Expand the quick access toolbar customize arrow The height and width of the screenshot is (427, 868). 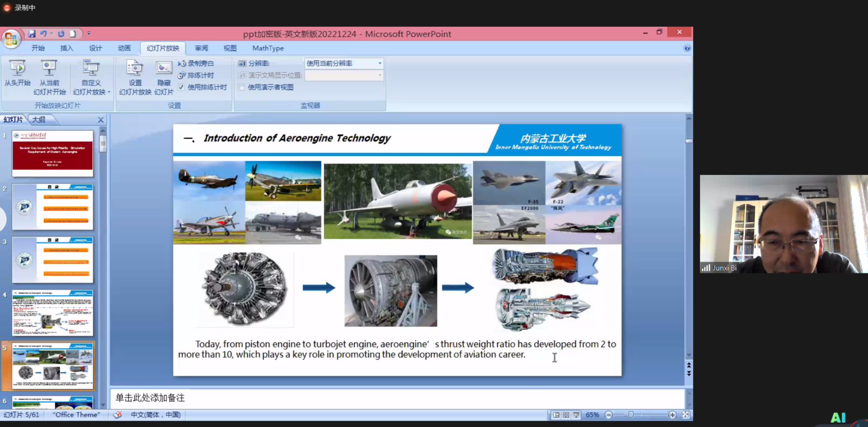[x=89, y=34]
